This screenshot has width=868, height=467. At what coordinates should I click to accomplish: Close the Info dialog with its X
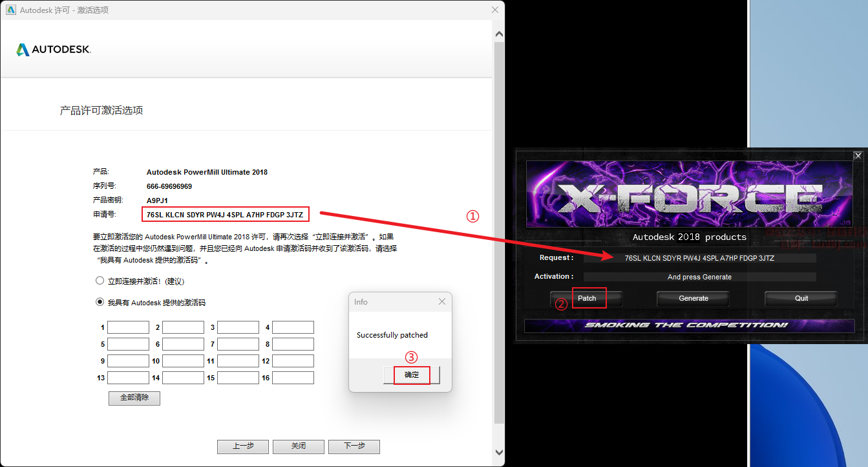442,301
